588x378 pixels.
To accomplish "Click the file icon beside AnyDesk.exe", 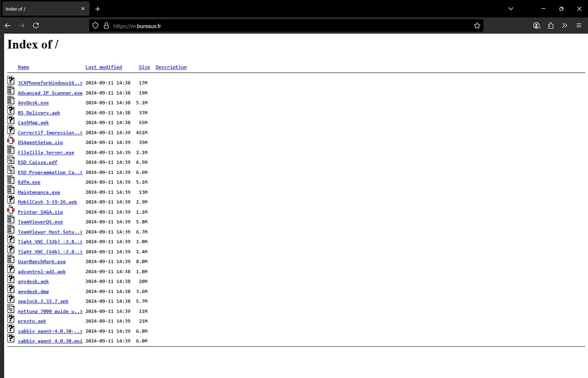I will pos(11,100).
